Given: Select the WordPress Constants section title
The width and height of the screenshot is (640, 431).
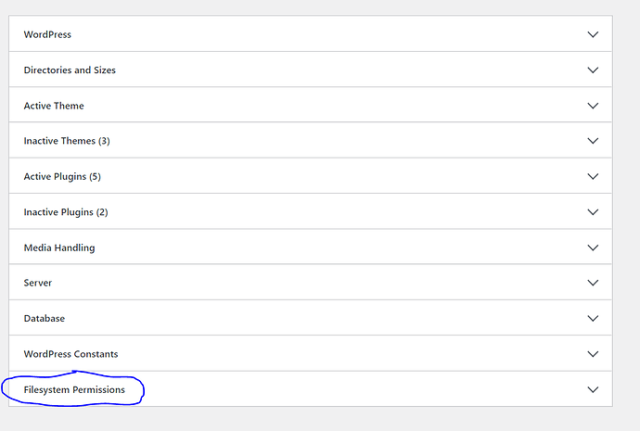Looking at the screenshot, I should [70, 354].
